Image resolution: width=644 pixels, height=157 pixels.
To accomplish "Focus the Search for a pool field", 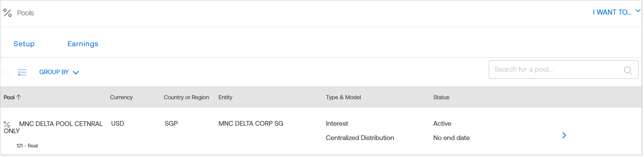I will (556, 70).
